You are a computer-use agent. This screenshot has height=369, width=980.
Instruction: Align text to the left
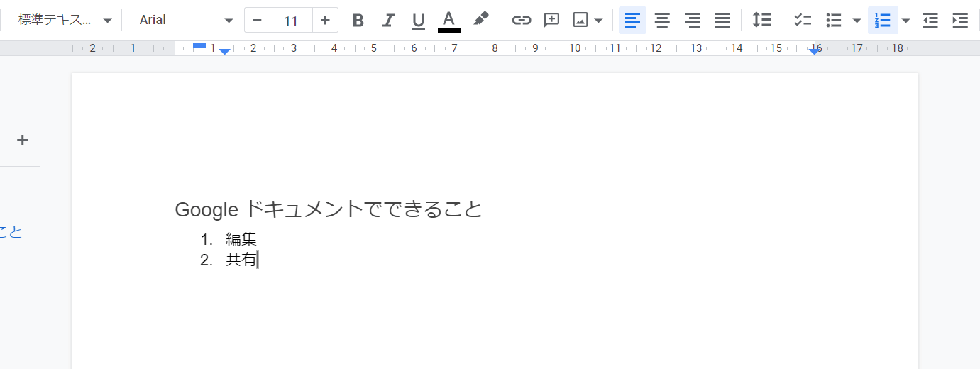click(632, 21)
